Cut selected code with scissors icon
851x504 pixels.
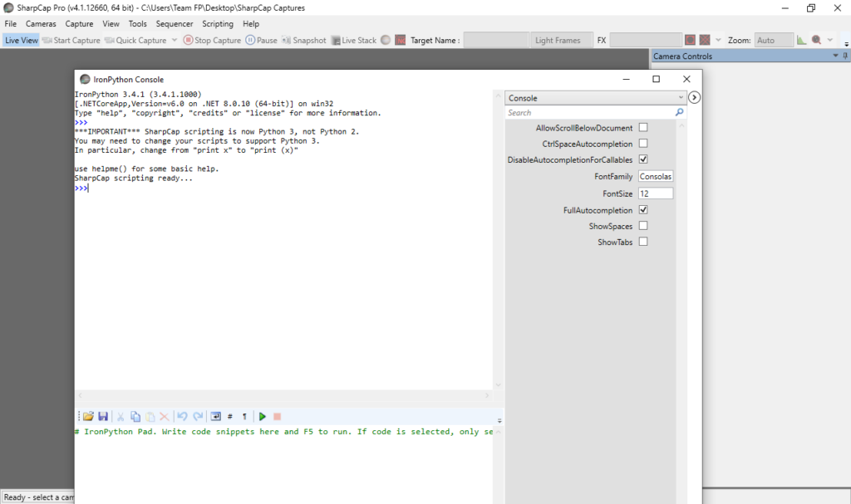point(121,416)
